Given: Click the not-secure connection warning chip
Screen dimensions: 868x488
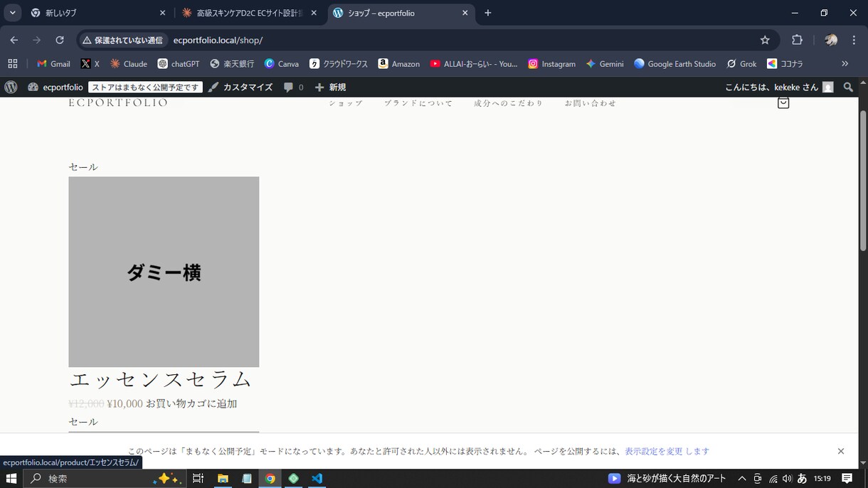Looking at the screenshot, I should [123, 40].
